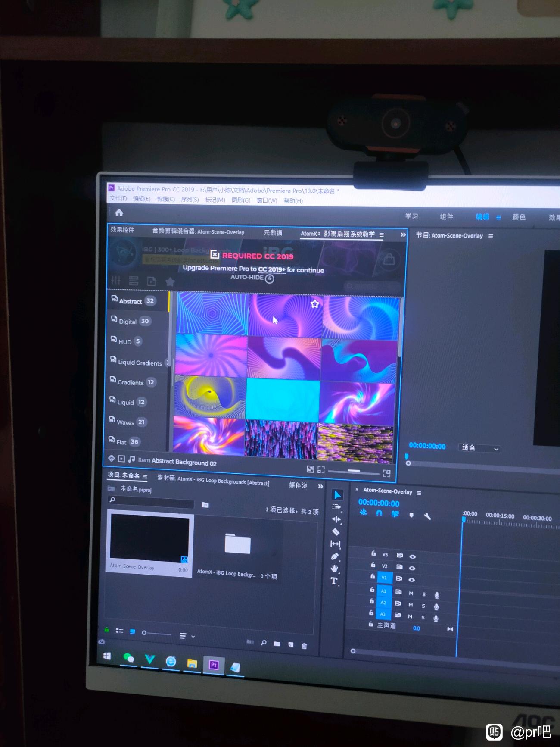This screenshot has width=560, height=747.
Task: Select the Selection arrow tool
Action: [337, 495]
